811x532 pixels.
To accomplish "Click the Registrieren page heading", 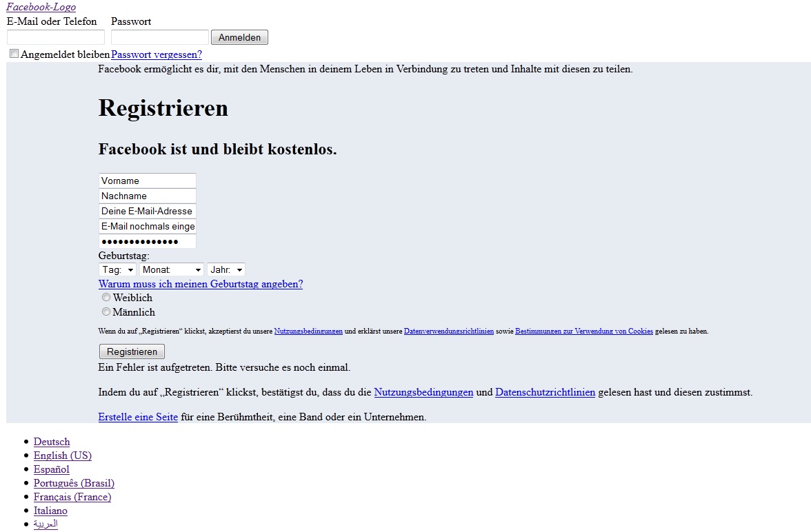I will 163,108.
